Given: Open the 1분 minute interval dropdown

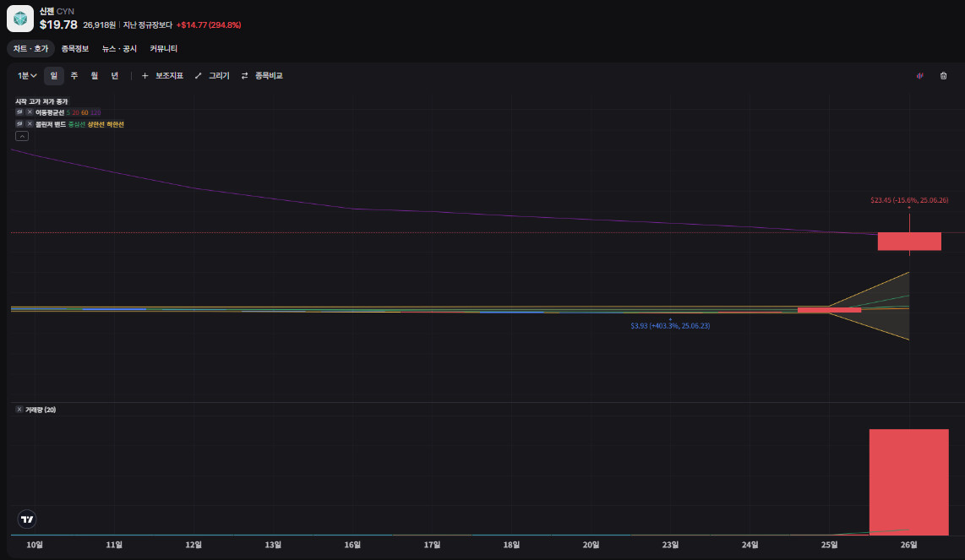Looking at the screenshot, I should tap(27, 76).
